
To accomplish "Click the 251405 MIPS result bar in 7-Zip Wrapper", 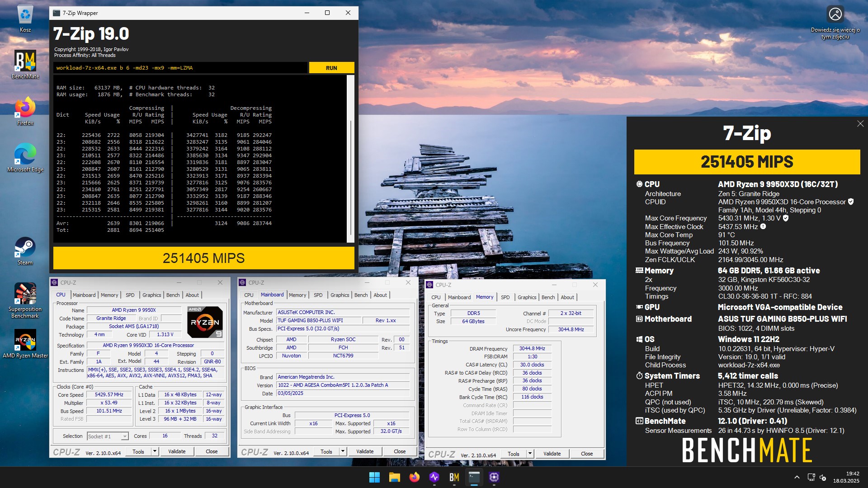I will (x=203, y=258).
